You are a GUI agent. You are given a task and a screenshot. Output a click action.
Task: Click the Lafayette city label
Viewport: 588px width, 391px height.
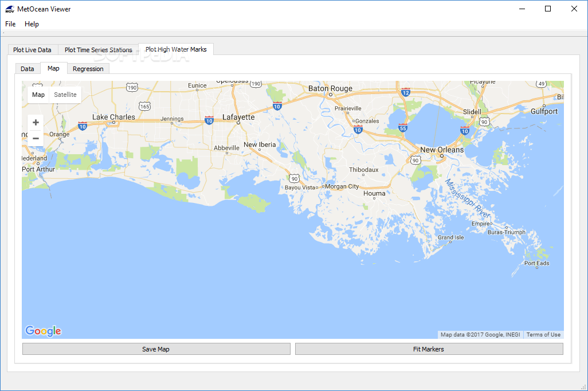point(238,117)
